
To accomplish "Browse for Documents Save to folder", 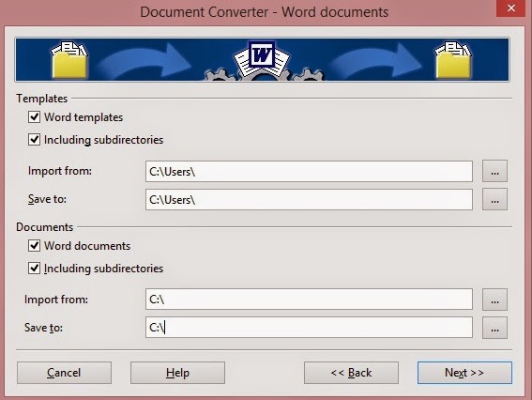I will click(x=494, y=328).
